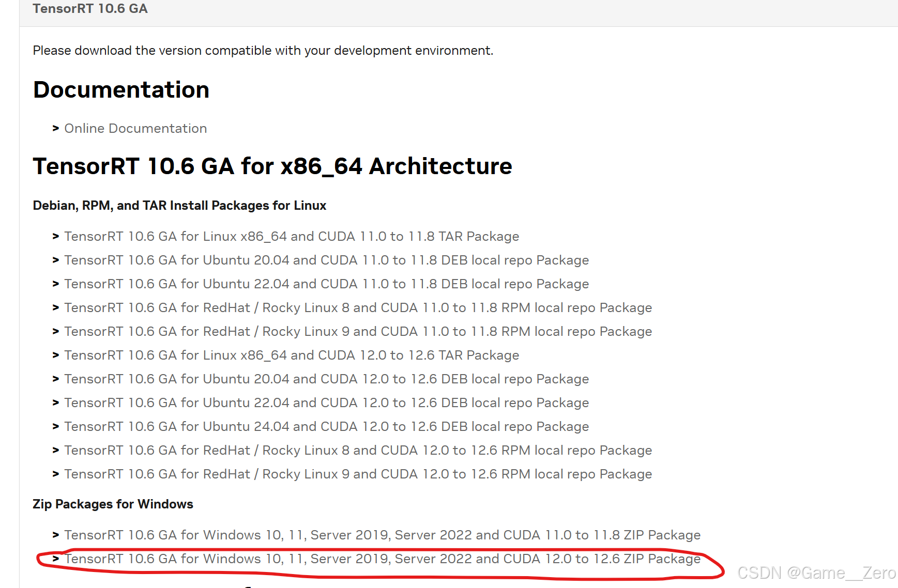Select the 'Documentation' heading

tap(121, 90)
